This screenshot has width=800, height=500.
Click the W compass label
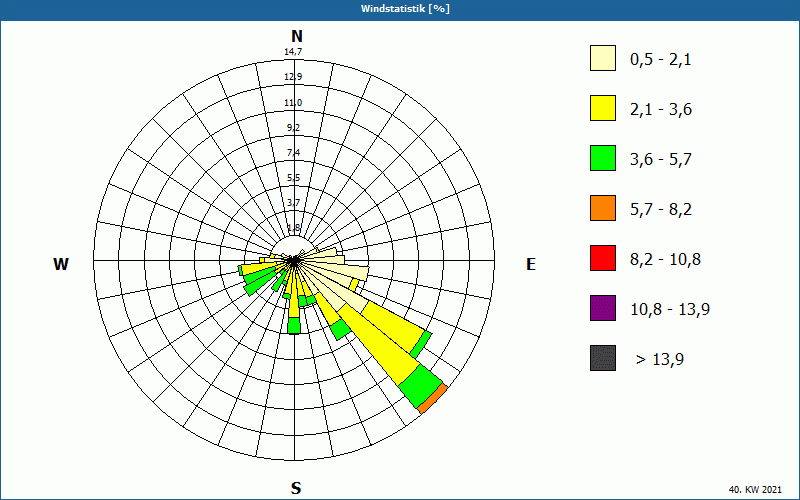[61, 264]
